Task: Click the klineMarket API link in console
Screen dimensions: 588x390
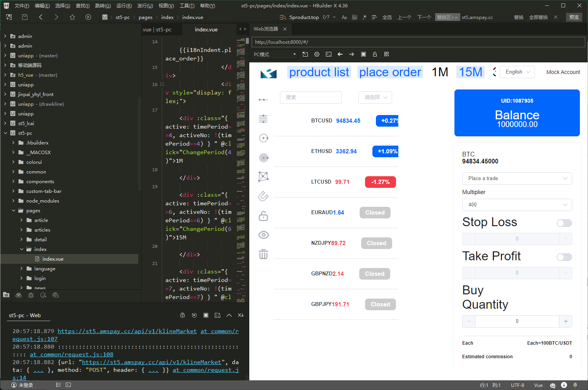Action: [127, 331]
